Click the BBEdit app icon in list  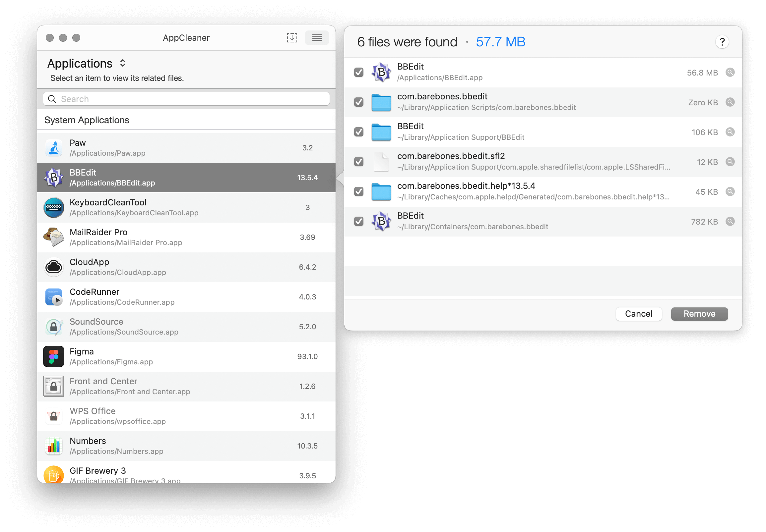click(x=55, y=177)
